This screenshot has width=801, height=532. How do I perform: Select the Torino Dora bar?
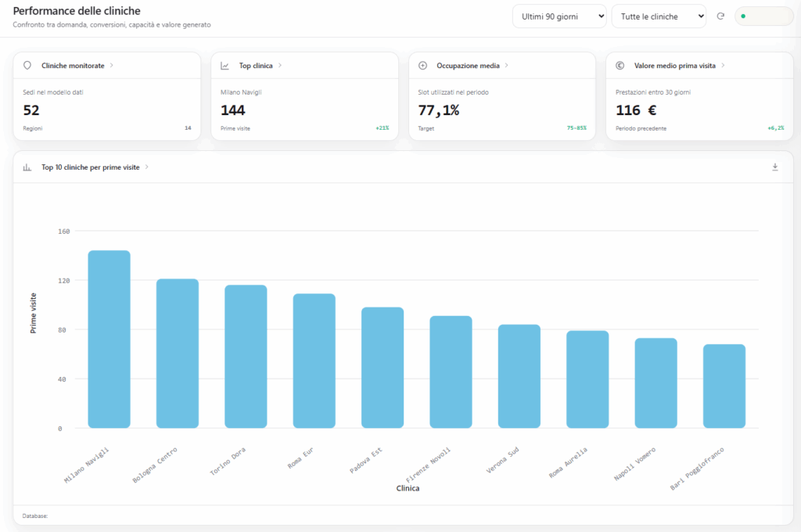pyautogui.click(x=246, y=357)
